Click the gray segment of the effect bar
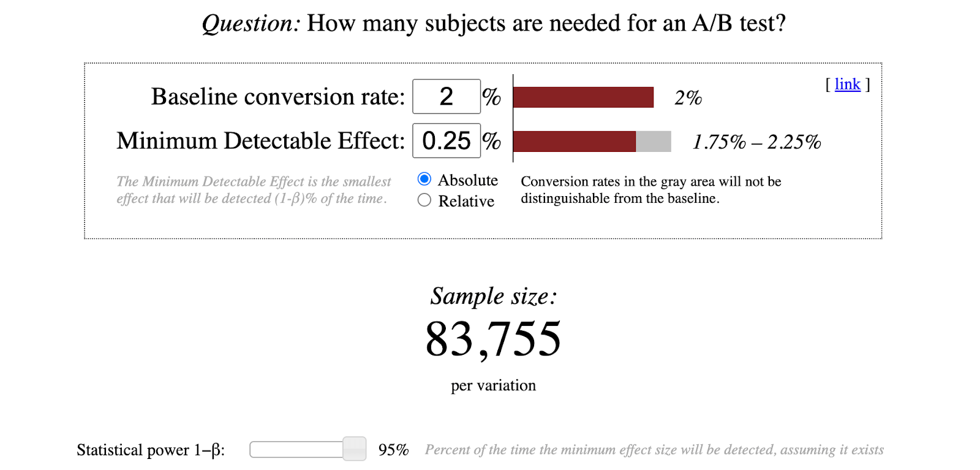 (653, 142)
